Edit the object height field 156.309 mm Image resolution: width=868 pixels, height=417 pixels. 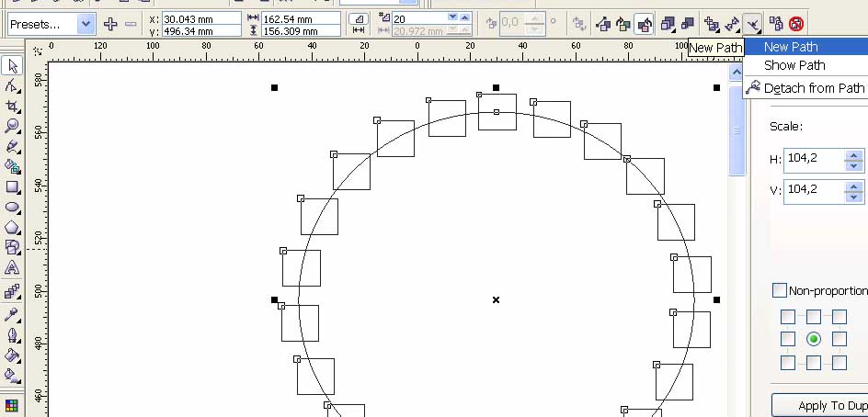301,31
